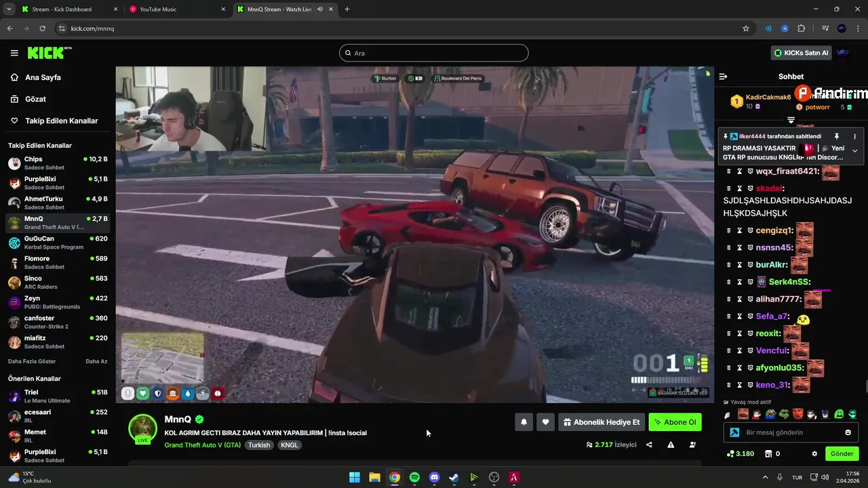Open Triel recommended channel
The image size is (868, 488).
[x=58, y=396]
